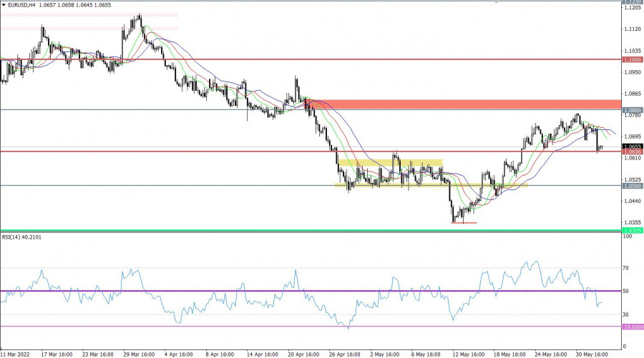Click the 1.0865 price axis value
The height and width of the screenshot is (358, 644).
click(x=633, y=94)
